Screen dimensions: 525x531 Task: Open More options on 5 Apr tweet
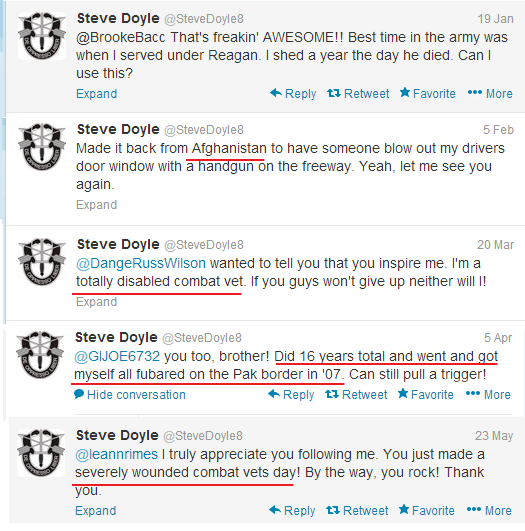pos(488,395)
